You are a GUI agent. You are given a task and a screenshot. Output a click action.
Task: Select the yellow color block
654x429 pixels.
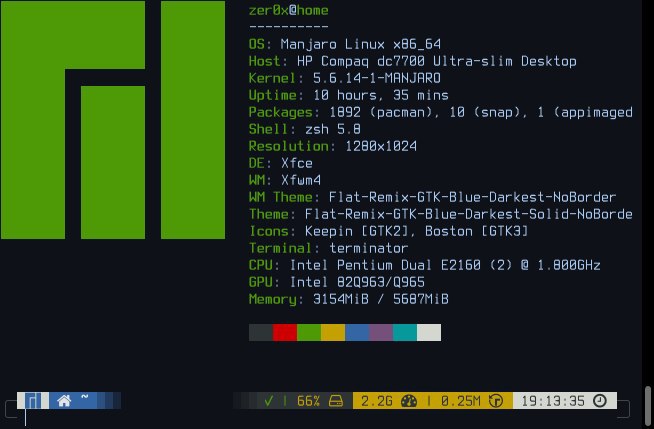pyautogui.click(x=333, y=332)
